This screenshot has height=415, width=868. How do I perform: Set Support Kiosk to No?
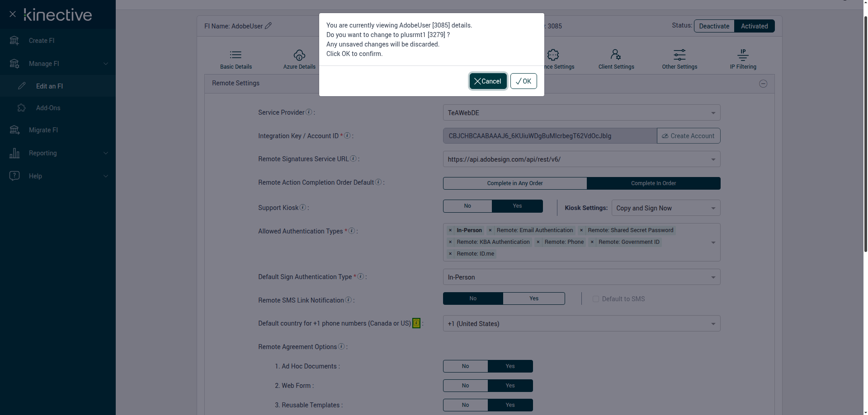(x=467, y=206)
